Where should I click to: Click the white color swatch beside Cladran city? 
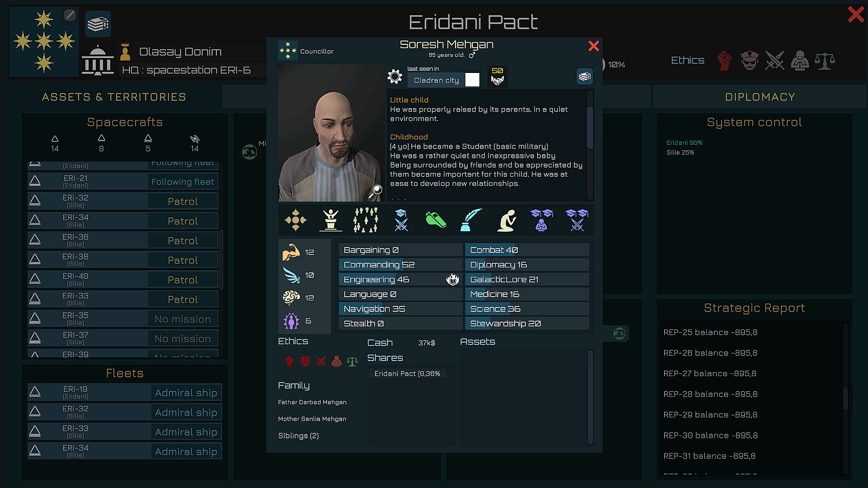[472, 80]
